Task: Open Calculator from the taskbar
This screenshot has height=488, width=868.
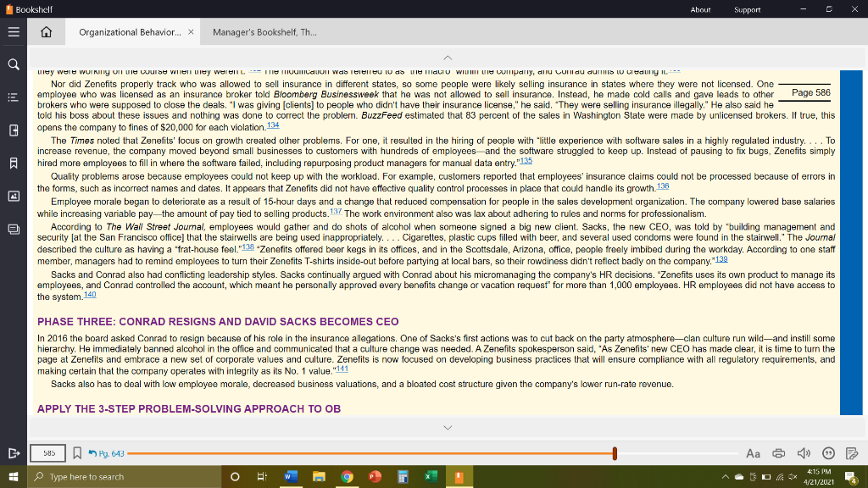Action: (x=403, y=476)
